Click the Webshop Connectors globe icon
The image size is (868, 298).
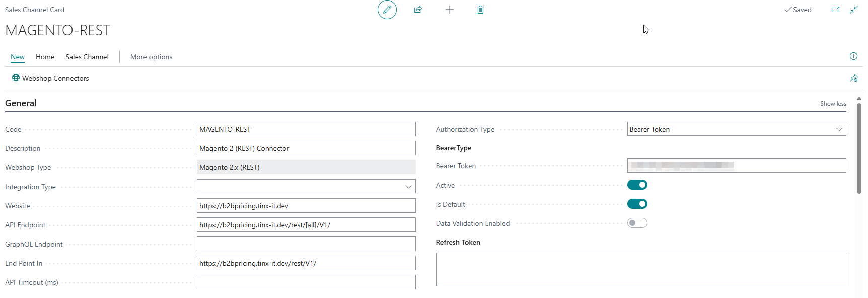[16, 78]
